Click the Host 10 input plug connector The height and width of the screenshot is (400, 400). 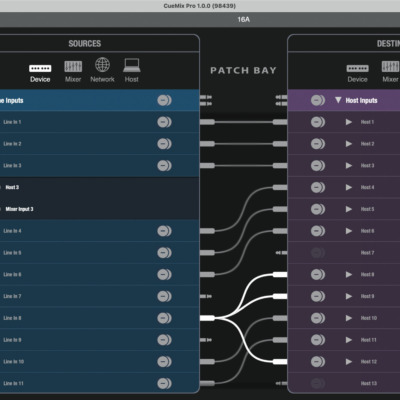(x=280, y=318)
